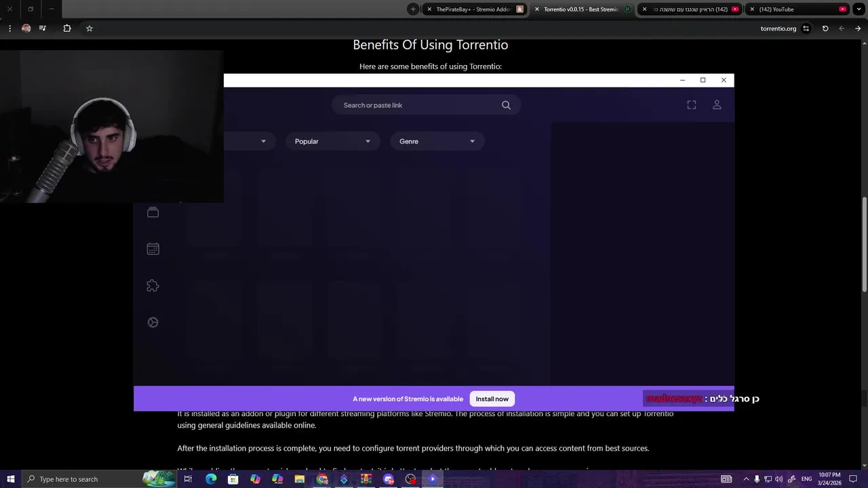This screenshot has width=868, height=488.
Task: Click the torrentio.org address bar
Action: 778,28
